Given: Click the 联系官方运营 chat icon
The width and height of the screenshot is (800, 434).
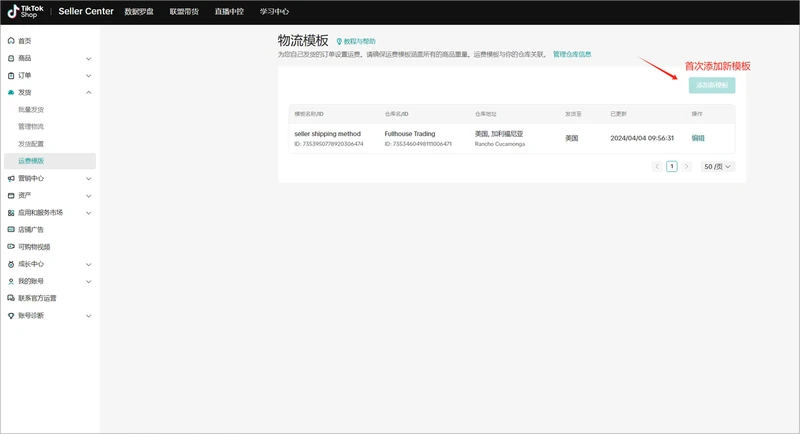Looking at the screenshot, I should point(11,298).
